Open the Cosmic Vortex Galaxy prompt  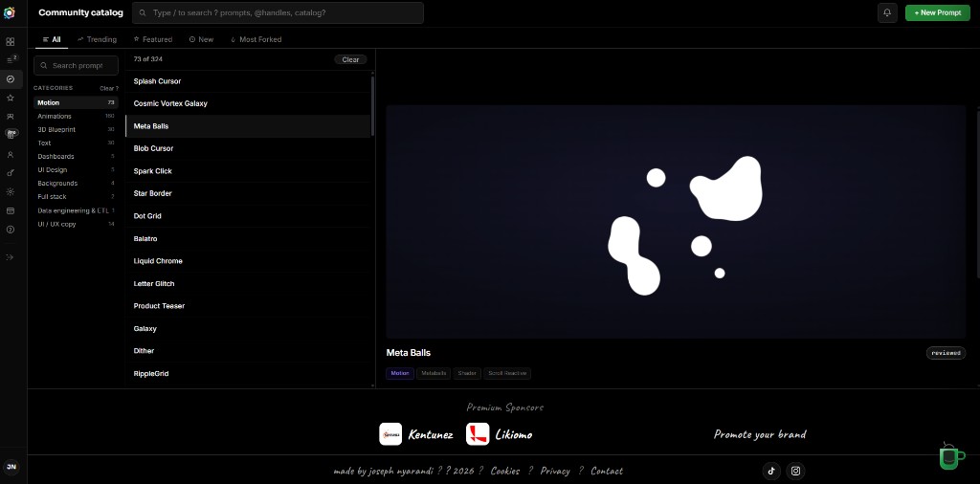pos(248,103)
